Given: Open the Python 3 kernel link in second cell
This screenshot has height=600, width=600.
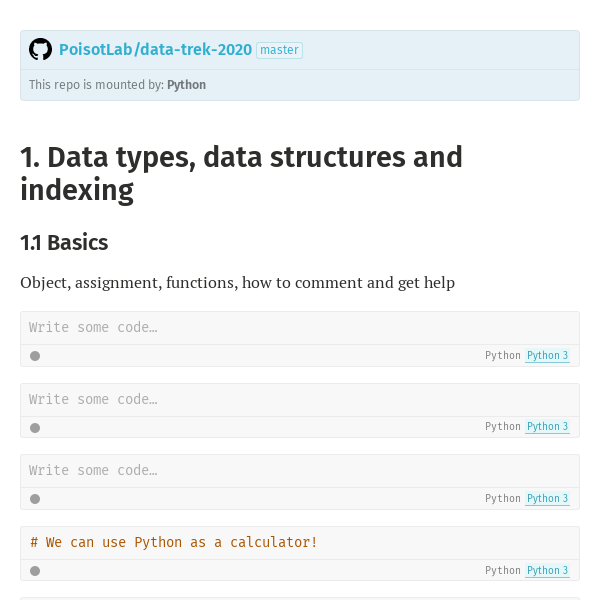Looking at the screenshot, I should (547, 427).
